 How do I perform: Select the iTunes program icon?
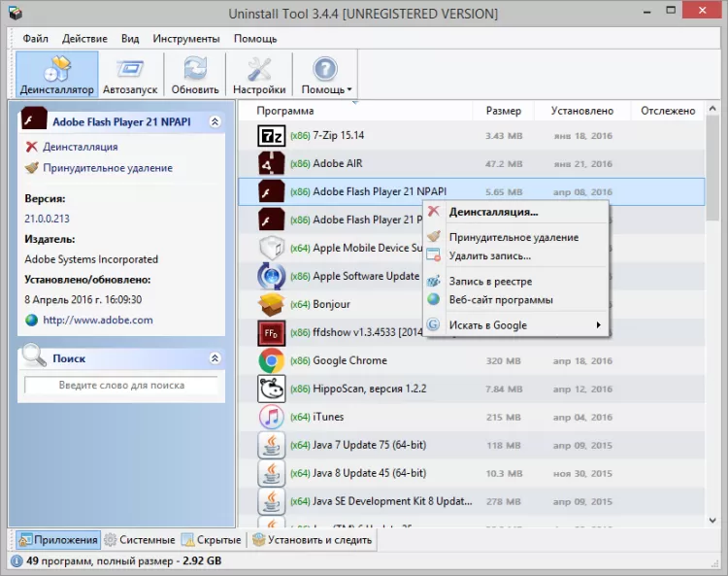click(x=271, y=417)
